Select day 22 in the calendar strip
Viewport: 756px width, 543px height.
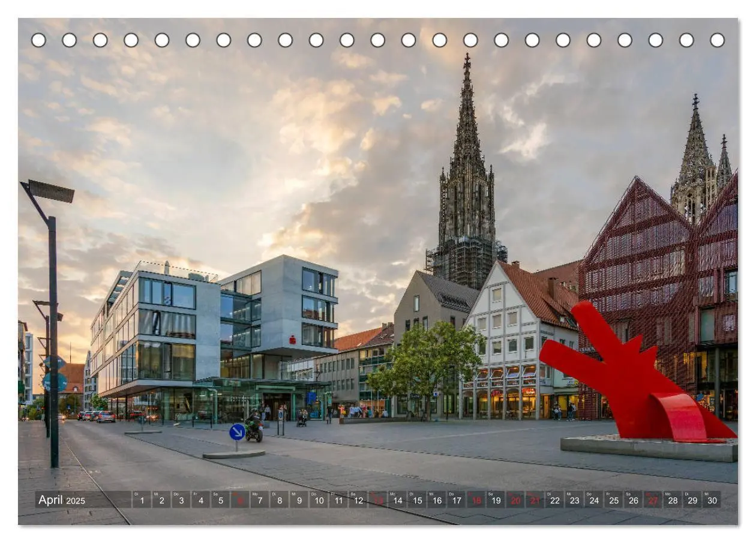click(554, 500)
